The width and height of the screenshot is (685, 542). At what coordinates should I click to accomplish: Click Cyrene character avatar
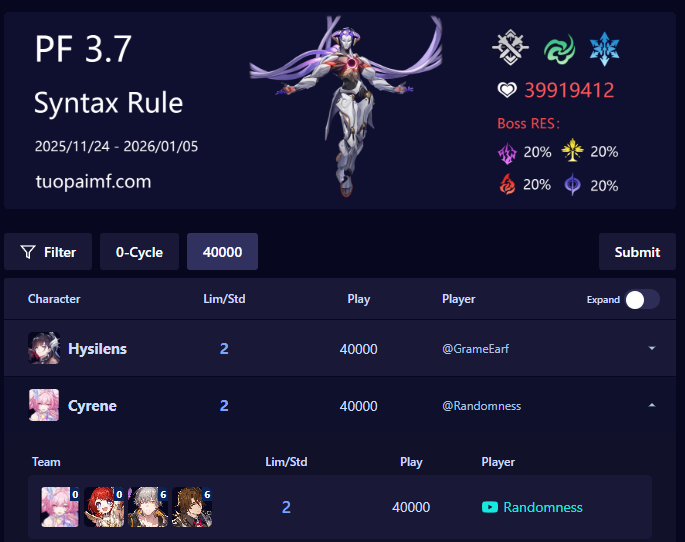click(x=44, y=405)
